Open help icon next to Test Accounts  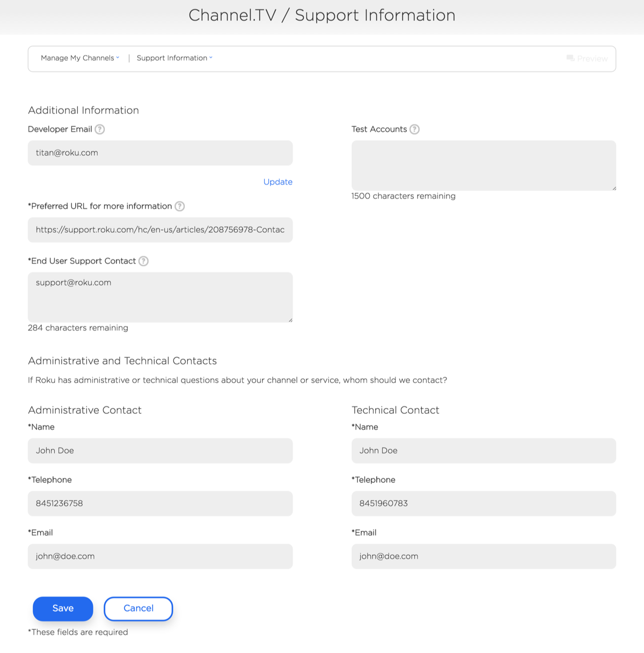414,129
